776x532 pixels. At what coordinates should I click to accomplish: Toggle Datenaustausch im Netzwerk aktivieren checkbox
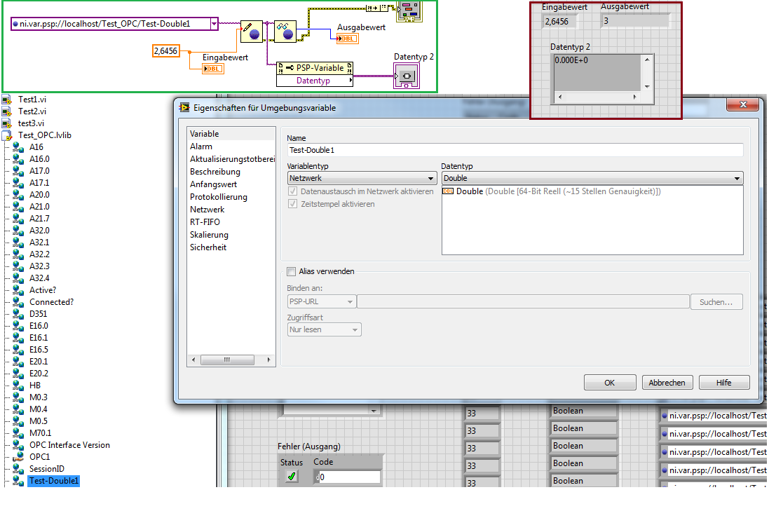click(294, 191)
